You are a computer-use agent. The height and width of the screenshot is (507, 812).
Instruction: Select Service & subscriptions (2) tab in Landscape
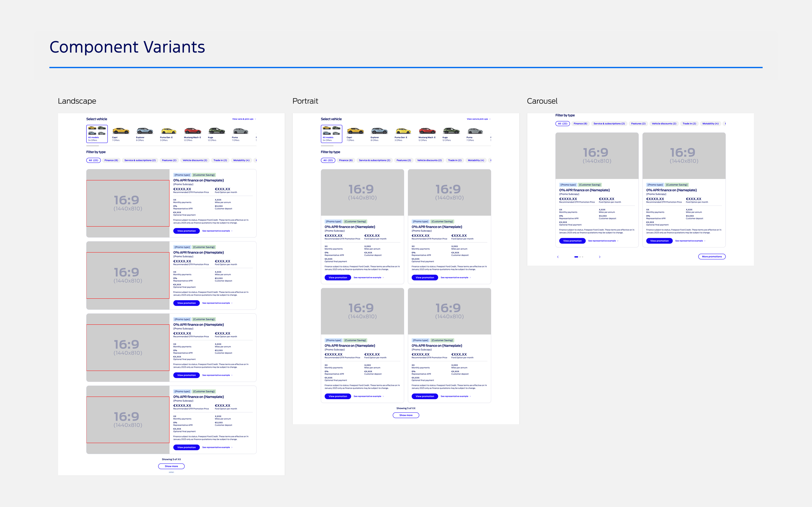[x=140, y=160]
